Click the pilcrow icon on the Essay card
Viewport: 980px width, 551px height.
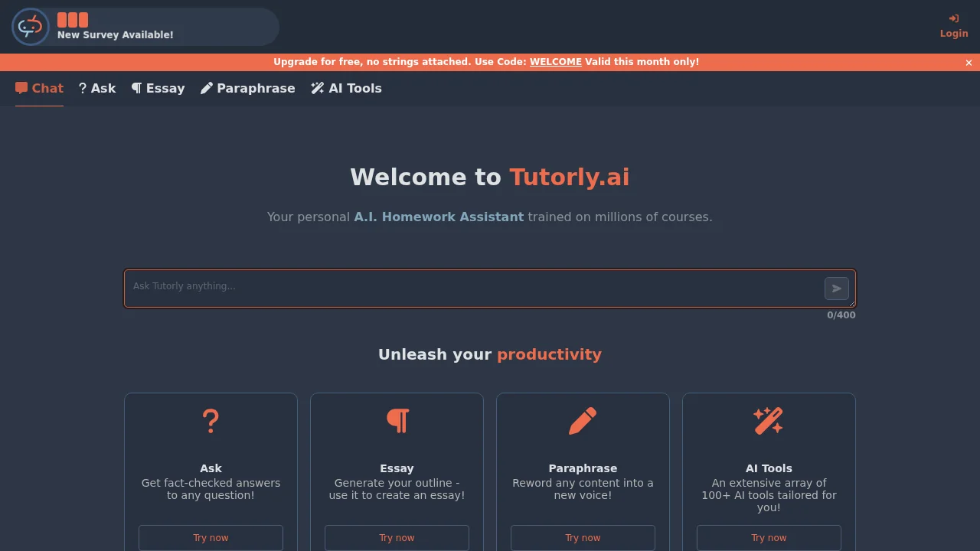(397, 421)
